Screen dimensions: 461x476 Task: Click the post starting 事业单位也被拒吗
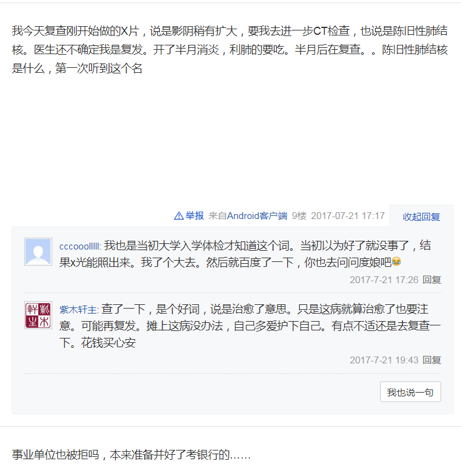(x=131, y=455)
